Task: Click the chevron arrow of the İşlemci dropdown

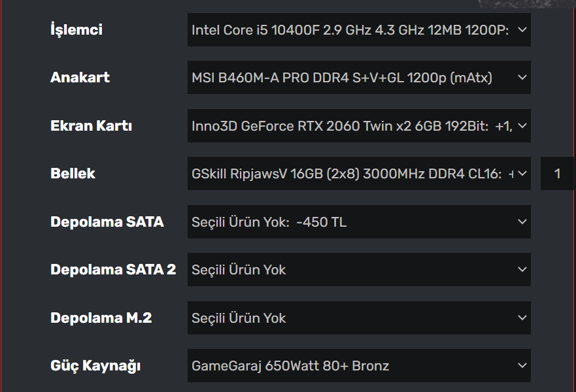Action: (x=522, y=29)
